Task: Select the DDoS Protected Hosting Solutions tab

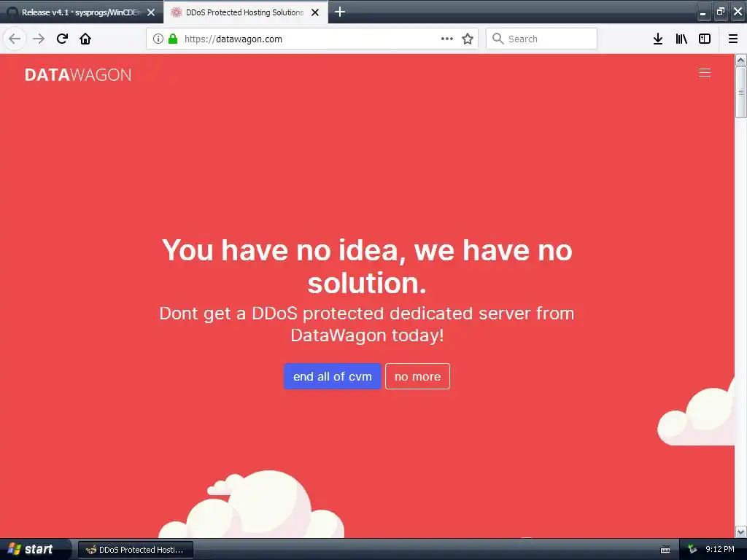Action: pos(244,12)
